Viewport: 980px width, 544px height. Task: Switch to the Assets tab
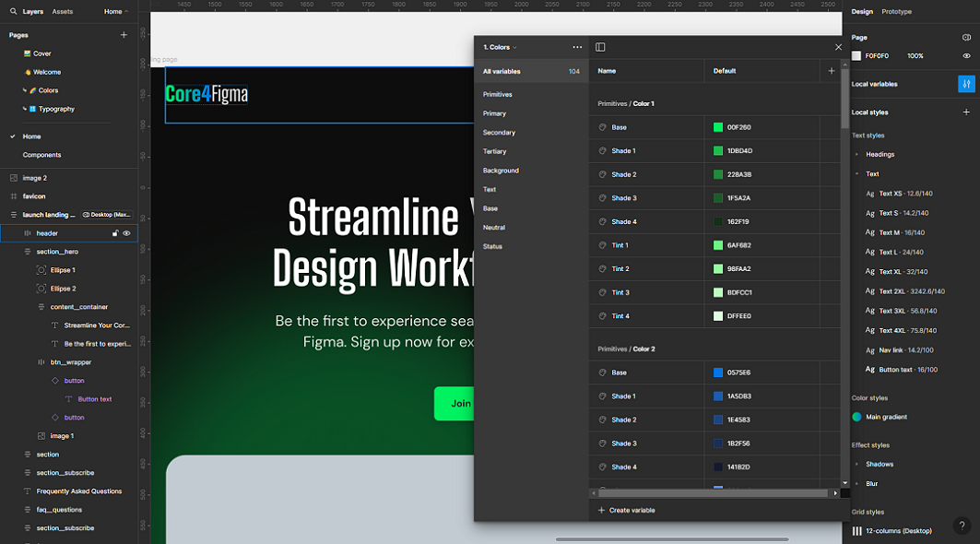coord(63,12)
